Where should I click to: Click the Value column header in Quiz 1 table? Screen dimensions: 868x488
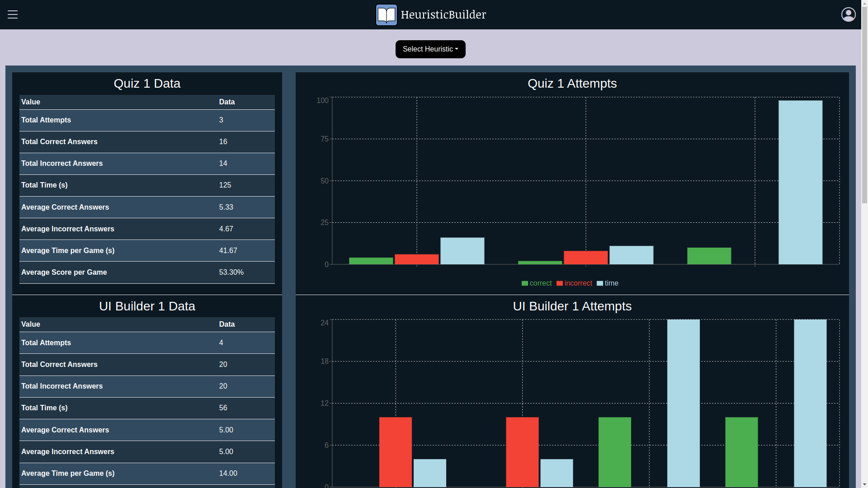31,102
